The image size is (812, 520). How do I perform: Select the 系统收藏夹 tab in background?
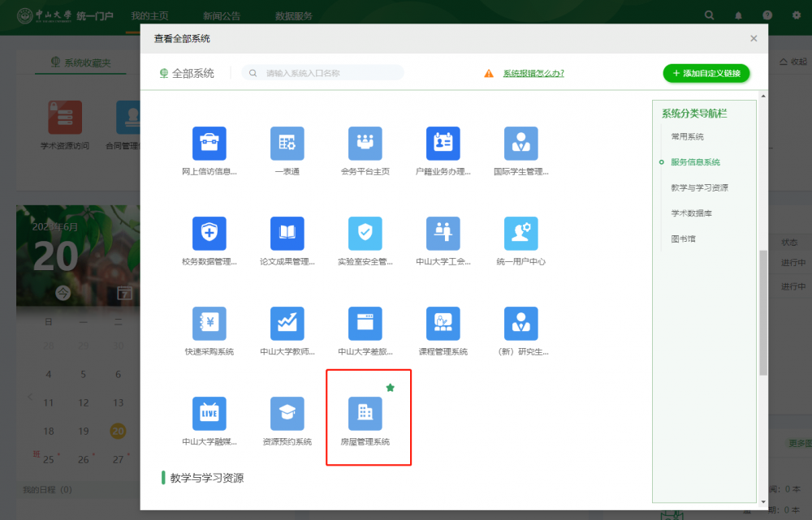(x=80, y=62)
